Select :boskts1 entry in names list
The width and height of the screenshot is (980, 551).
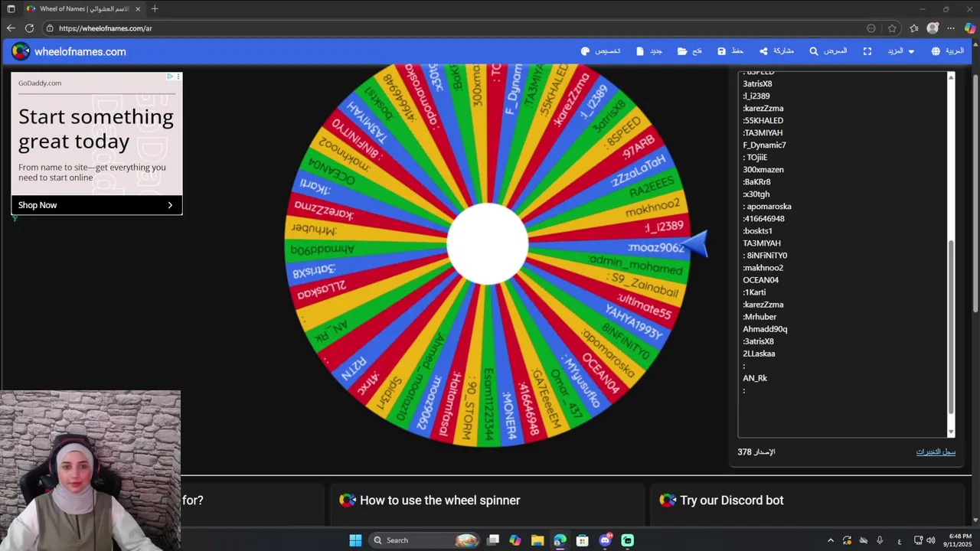757,230
